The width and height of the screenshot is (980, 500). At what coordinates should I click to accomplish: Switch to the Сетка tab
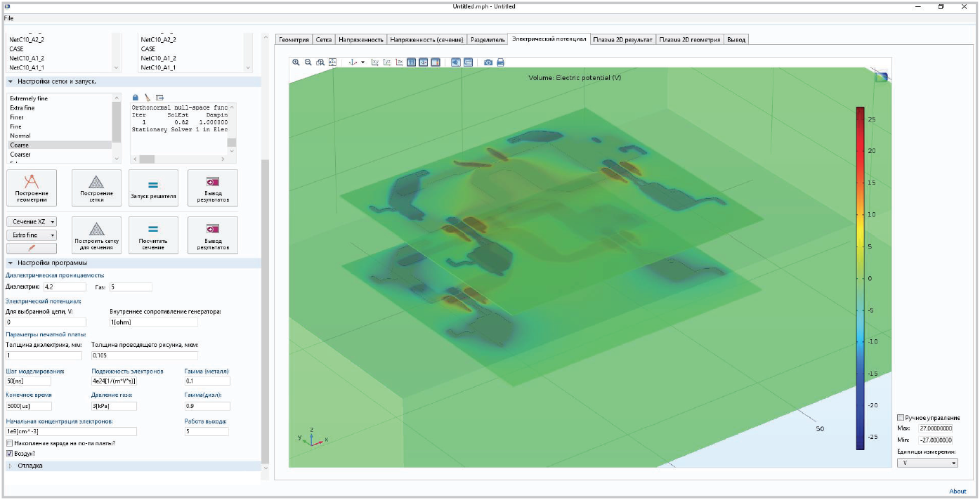tap(324, 40)
